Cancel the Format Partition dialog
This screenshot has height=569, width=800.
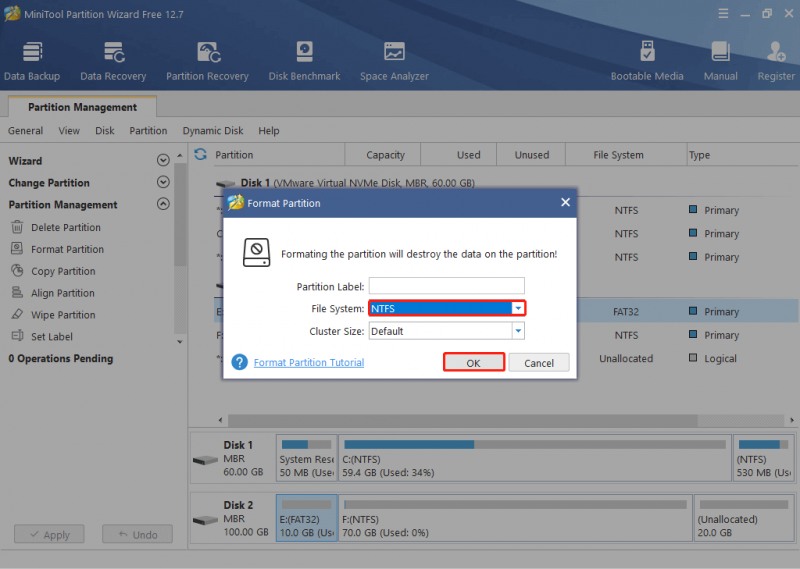[x=539, y=363]
